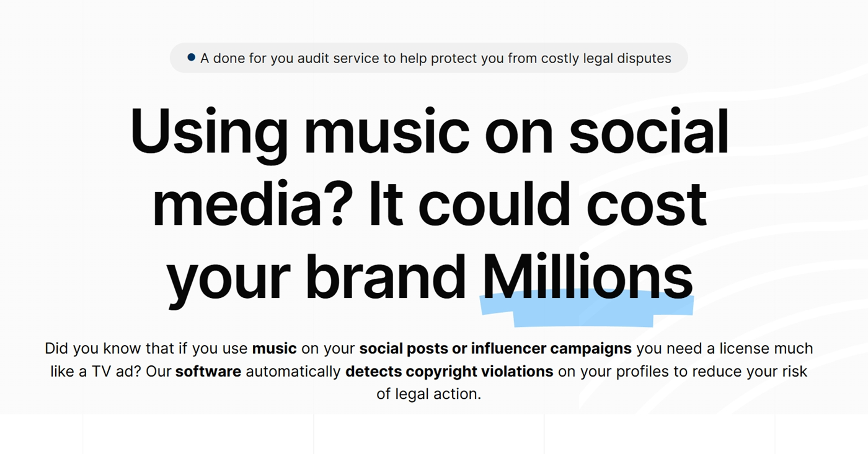The height and width of the screenshot is (454, 868).
Task: Click the bold word 'music' in the paragraph
Action: [x=275, y=349]
